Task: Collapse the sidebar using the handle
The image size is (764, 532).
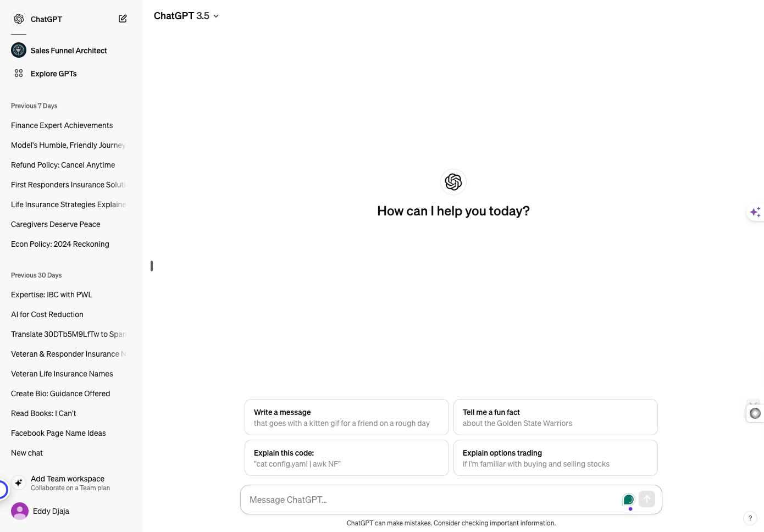Action: pos(152,266)
